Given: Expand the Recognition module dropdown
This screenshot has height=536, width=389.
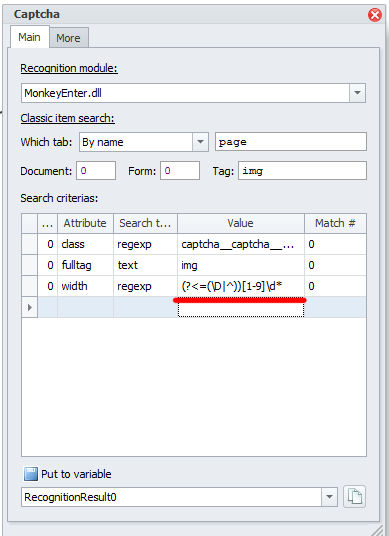Looking at the screenshot, I should 357,93.
